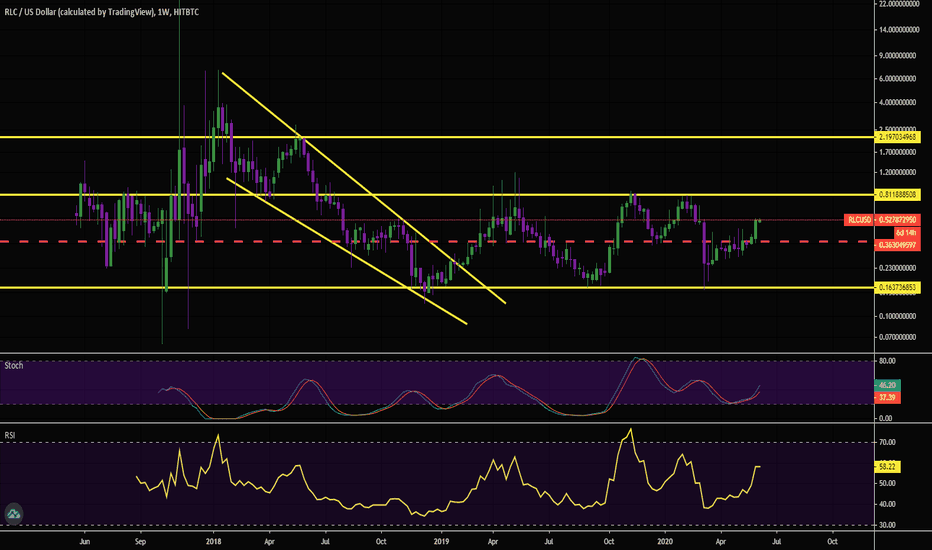Select the yellow 2.197034968 price label
Viewport: 932px width, 550px height.
pyautogui.click(x=898, y=137)
